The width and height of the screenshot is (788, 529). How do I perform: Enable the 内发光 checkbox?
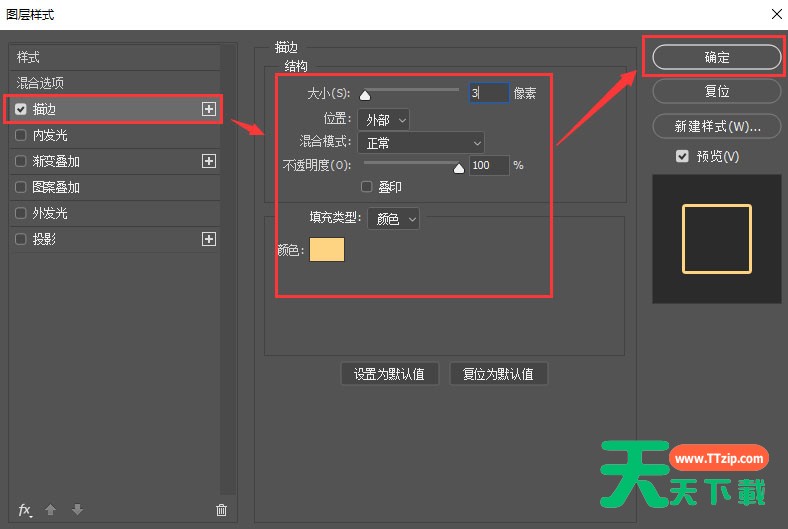tap(21, 135)
